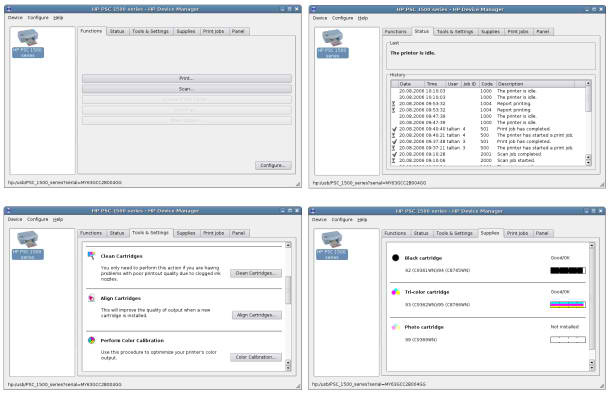610x394 pixels.
Task: Sort history by the Job ID column header
Action: pos(470,84)
